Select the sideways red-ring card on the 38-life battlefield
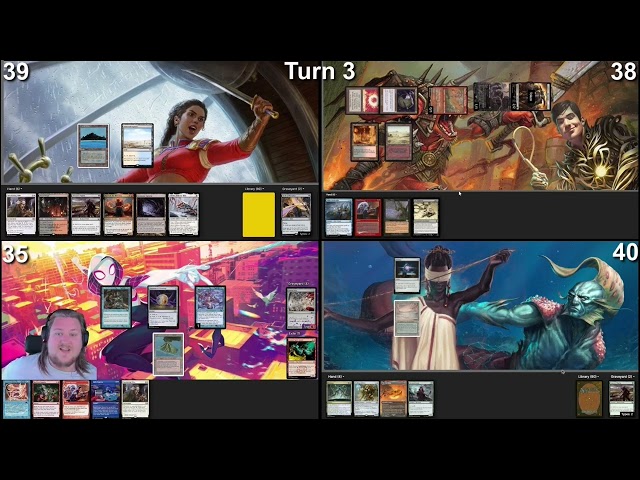The image size is (640, 480). pyautogui.click(x=362, y=100)
